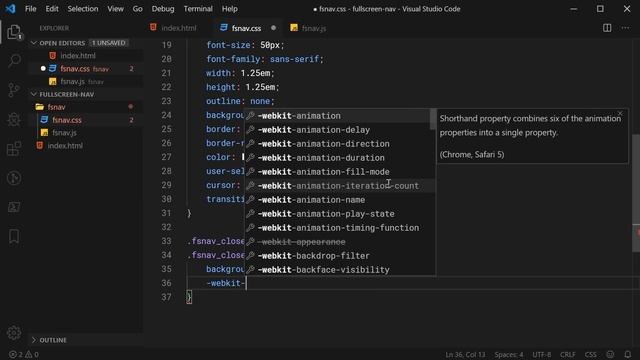Choose the -webkit-animation-fill-mode suggestion
The width and height of the screenshot is (640, 360).
click(340, 172)
